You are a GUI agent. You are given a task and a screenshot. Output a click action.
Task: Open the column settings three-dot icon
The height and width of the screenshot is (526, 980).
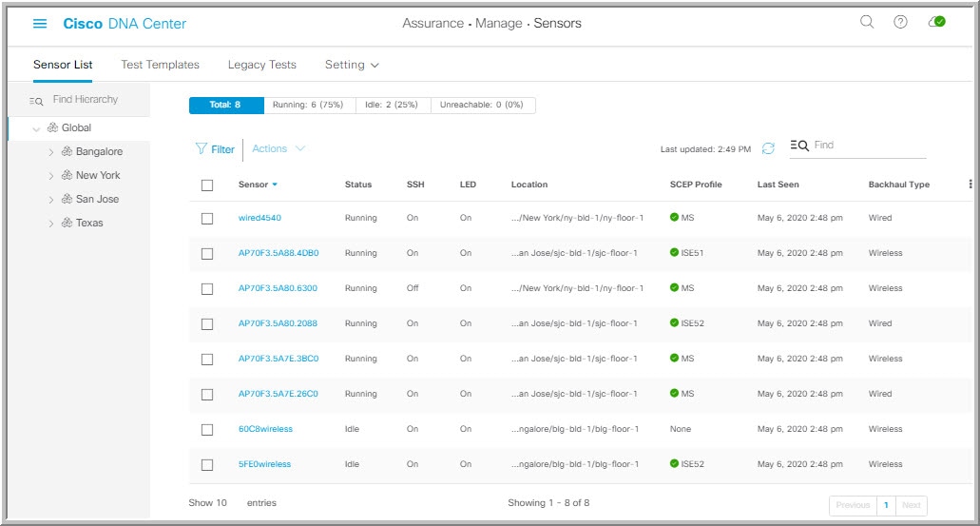coord(970,185)
